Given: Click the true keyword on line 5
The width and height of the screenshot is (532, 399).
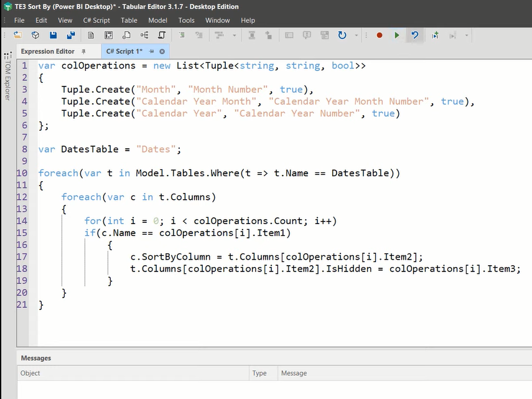Looking at the screenshot, I should (x=383, y=113).
